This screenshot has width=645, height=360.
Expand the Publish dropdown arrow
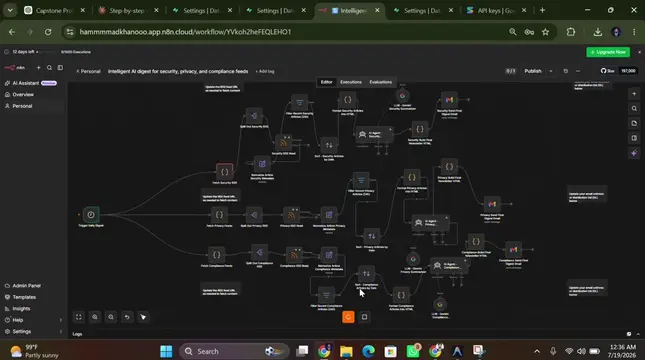point(551,71)
